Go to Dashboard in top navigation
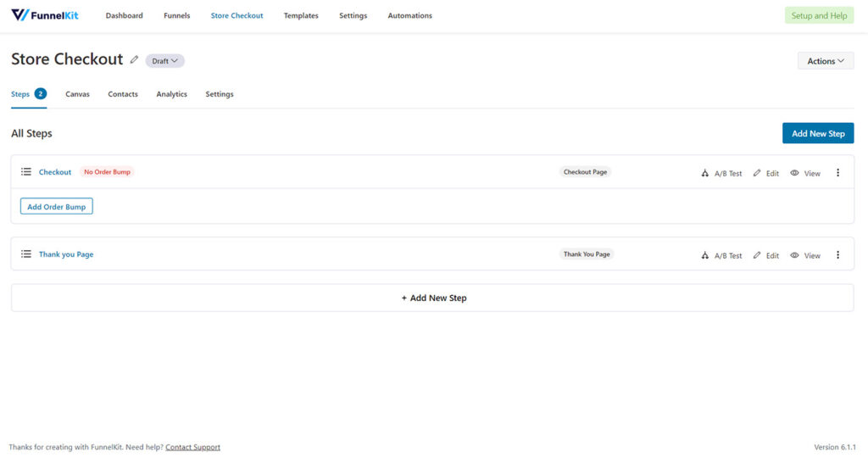868x458 pixels. point(124,15)
